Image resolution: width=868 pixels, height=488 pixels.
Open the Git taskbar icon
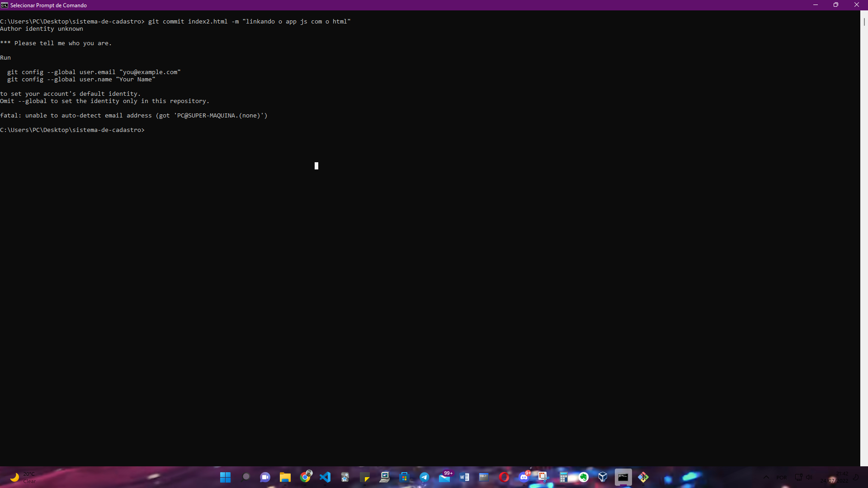(643, 477)
